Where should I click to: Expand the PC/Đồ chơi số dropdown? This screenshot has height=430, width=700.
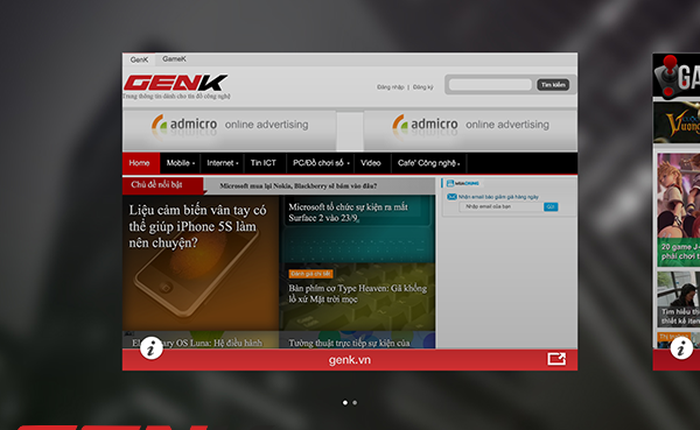tap(318, 163)
